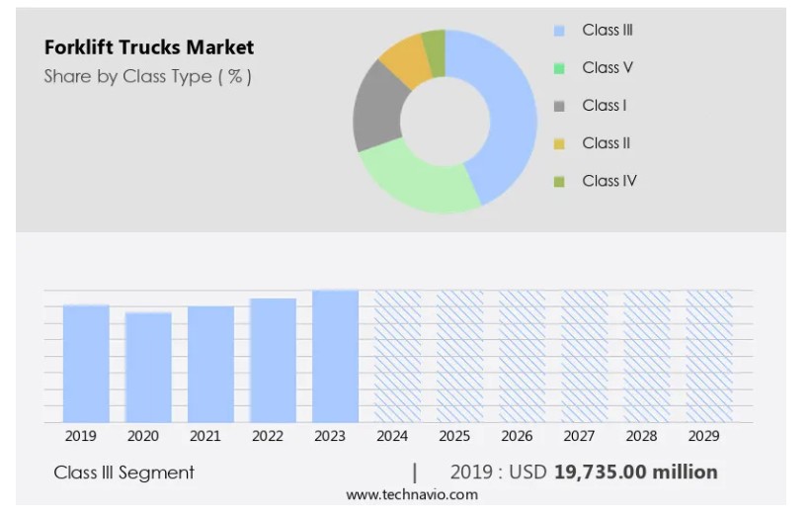The width and height of the screenshot is (812, 517).
Task: Click the hatched 2029 forecast bar
Action: pyautogui.click(x=709, y=357)
